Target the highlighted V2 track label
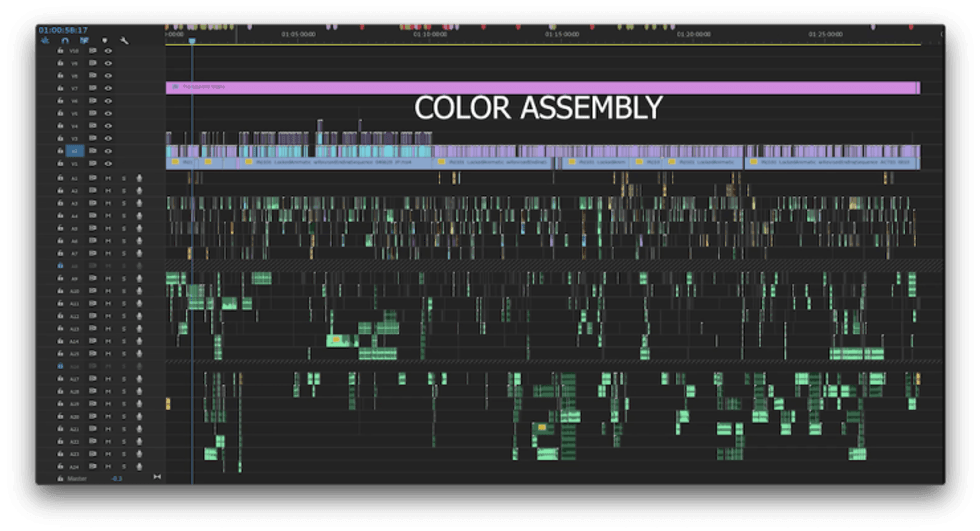Image resolution: width=980 pixels, height=531 pixels. click(x=74, y=151)
